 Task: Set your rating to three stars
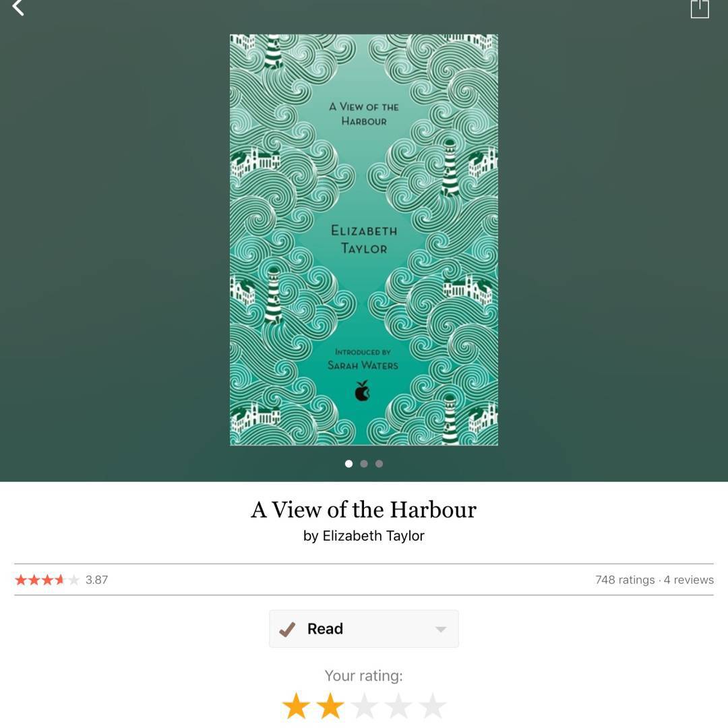(x=365, y=706)
